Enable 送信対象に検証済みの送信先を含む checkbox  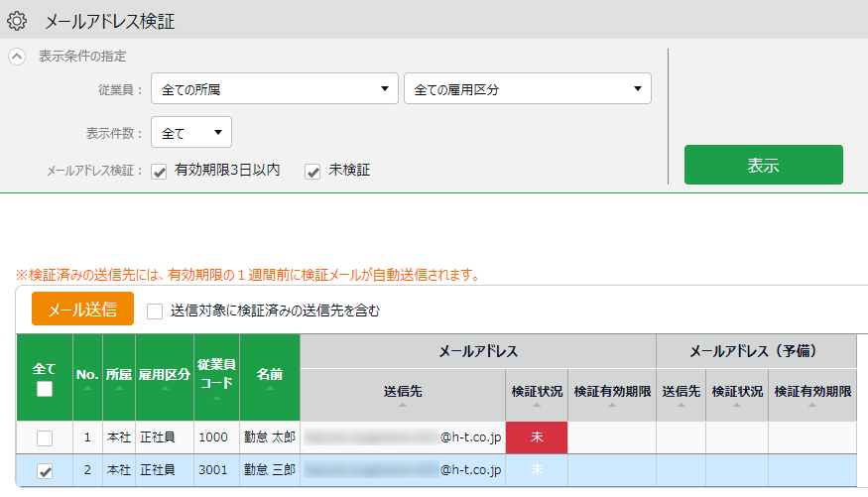[x=155, y=311]
